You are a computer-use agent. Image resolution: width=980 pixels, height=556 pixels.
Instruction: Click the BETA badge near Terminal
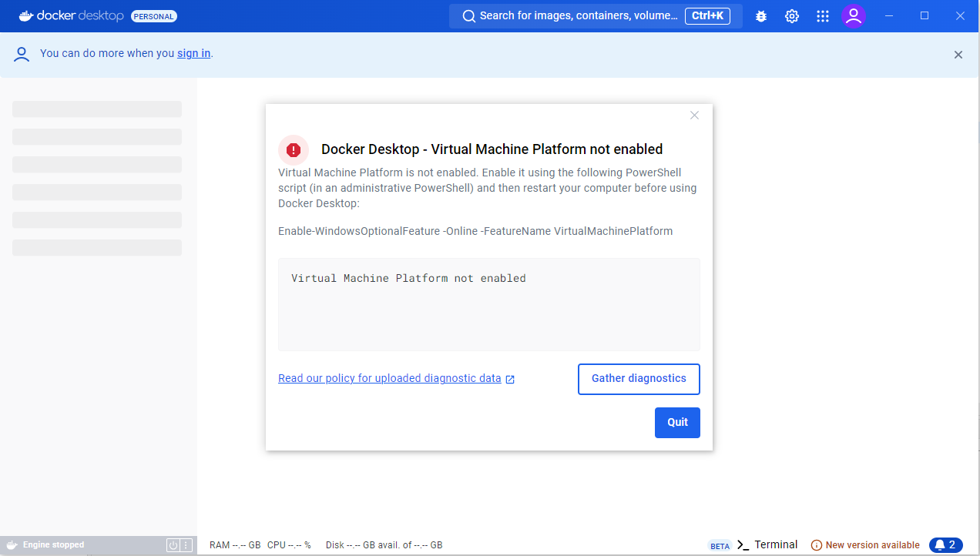[x=720, y=546]
